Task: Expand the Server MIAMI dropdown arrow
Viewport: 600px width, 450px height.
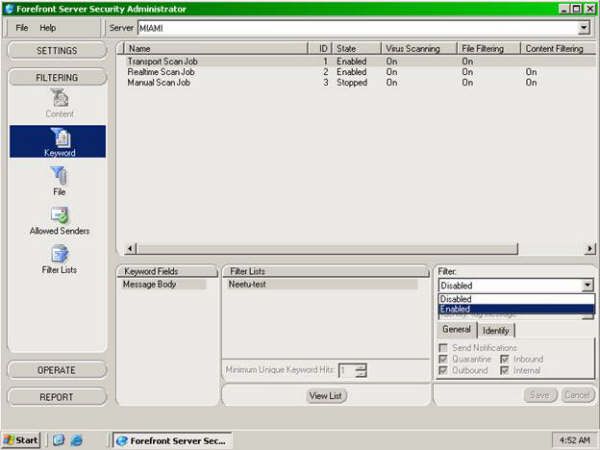Action: click(x=584, y=28)
